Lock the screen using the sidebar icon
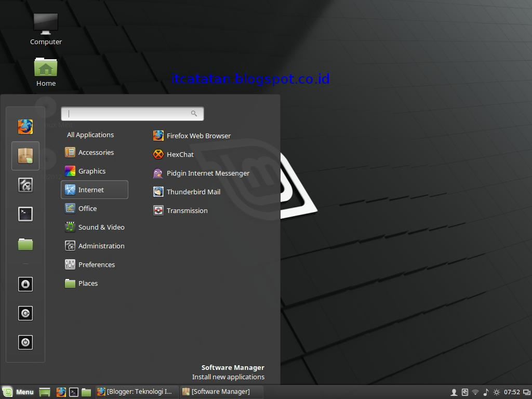 click(x=25, y=284)
